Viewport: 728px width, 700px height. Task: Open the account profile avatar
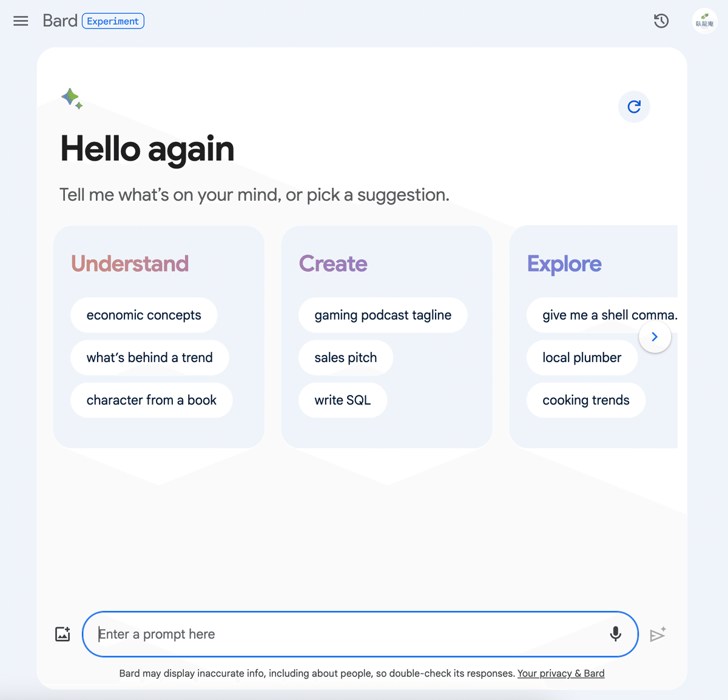coord(704,21)
